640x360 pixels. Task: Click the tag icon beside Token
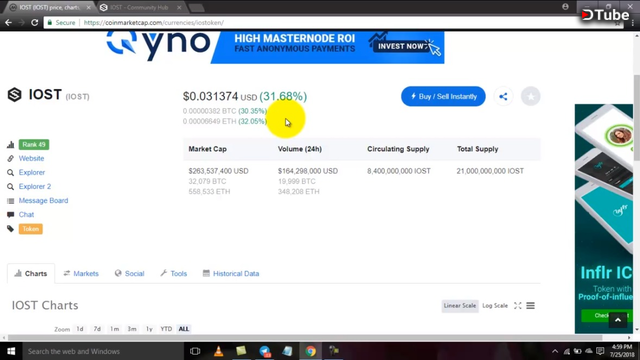tap(11, 229)
